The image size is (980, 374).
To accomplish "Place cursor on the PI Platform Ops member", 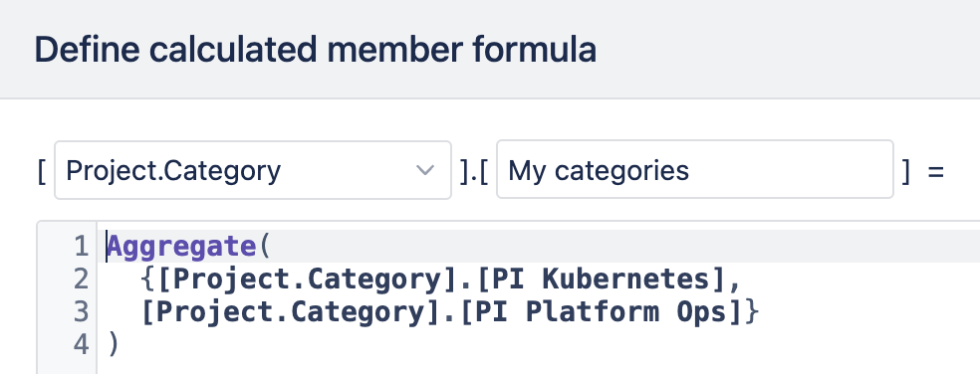I will (602, 311).
